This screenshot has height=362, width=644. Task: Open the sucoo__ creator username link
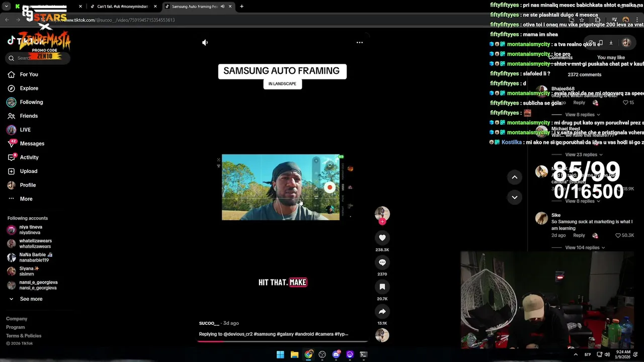click(209, 323)
